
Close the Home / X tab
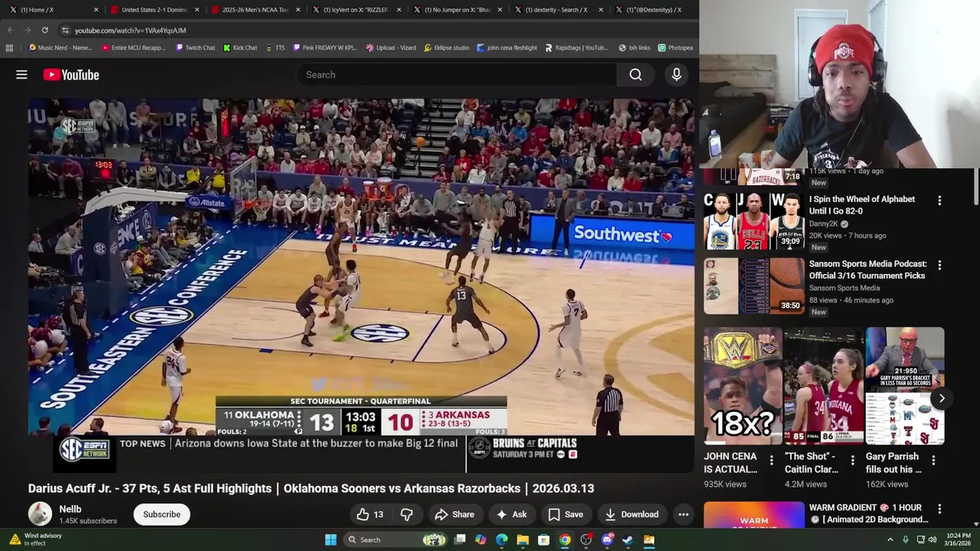(x=96, y=10)
